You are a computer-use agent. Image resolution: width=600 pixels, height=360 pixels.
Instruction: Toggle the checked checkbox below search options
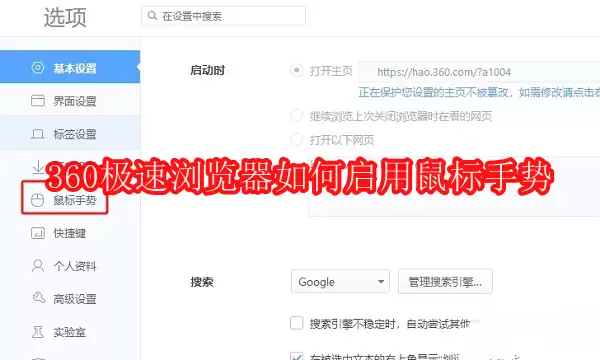297,357
